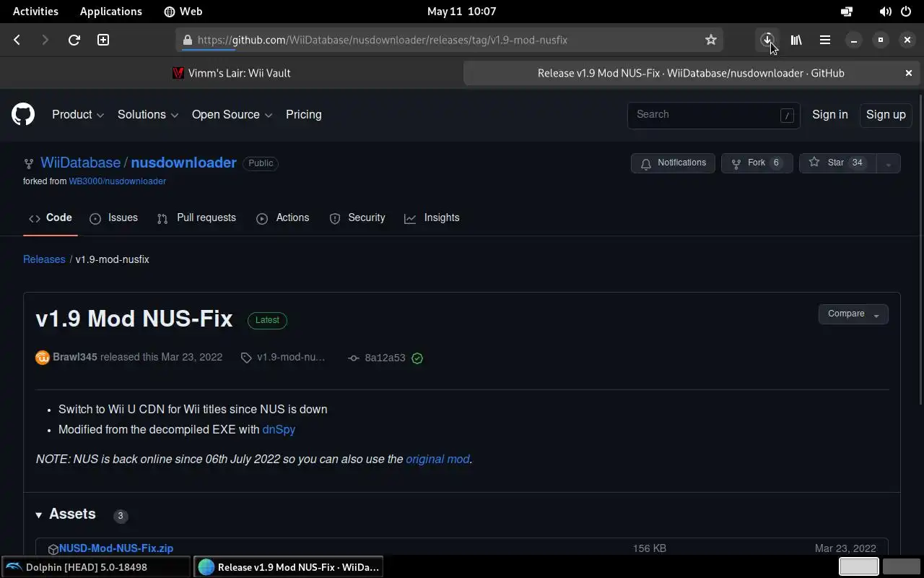Focus the GitHub Search field
The height and width of the screenshot is (578, 924).
(713, 115)
